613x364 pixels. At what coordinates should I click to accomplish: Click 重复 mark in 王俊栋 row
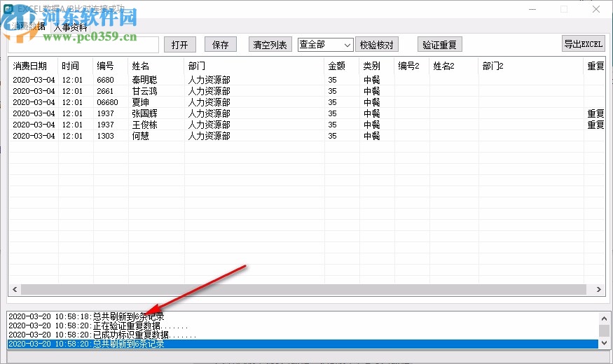(x=595, y=125)
